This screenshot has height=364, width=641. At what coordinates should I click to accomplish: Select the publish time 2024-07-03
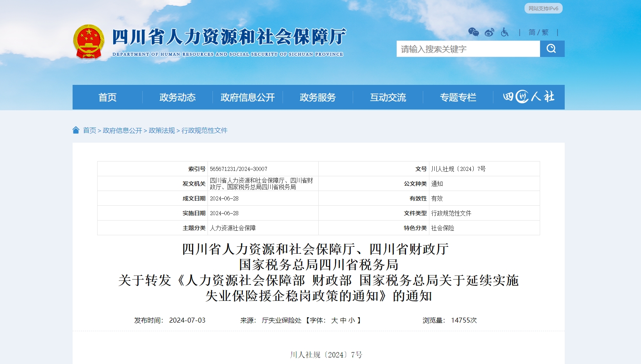click(x=187, y=320)
